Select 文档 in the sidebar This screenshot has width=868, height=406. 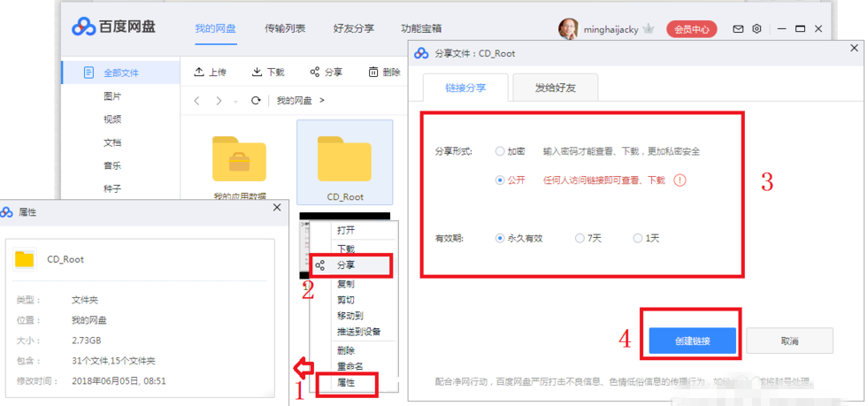tap(112, 142)
